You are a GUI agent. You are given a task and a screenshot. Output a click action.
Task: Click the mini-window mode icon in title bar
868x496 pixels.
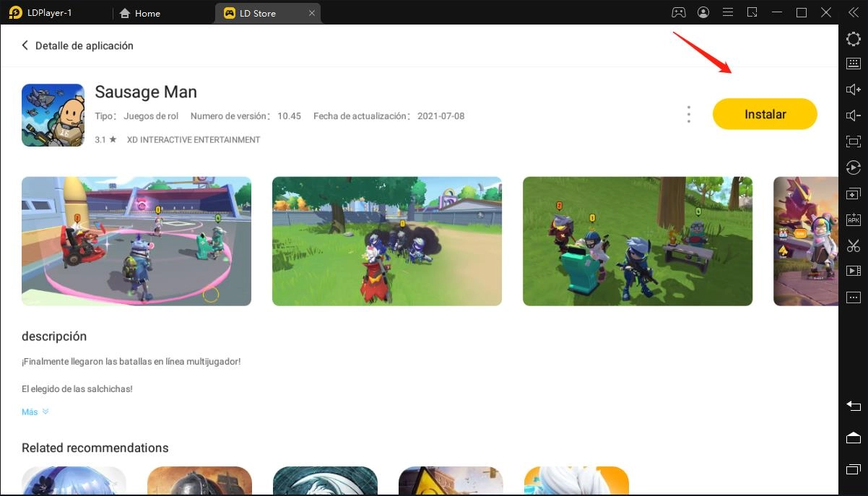pos(752,12)
